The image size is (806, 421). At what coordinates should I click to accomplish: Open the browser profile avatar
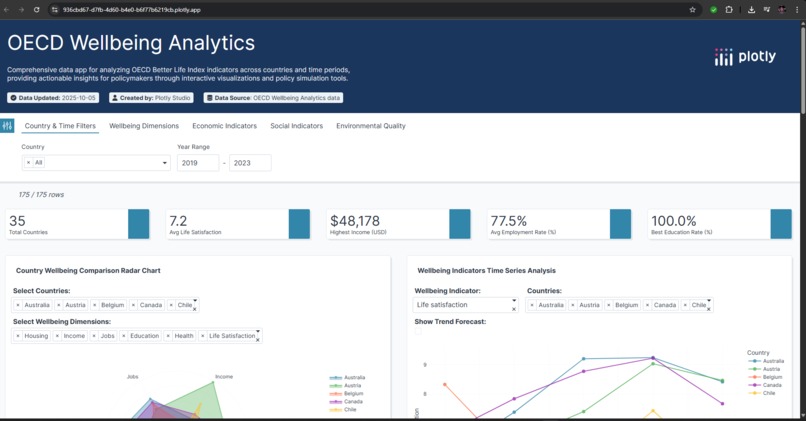[x=782, y=10]
